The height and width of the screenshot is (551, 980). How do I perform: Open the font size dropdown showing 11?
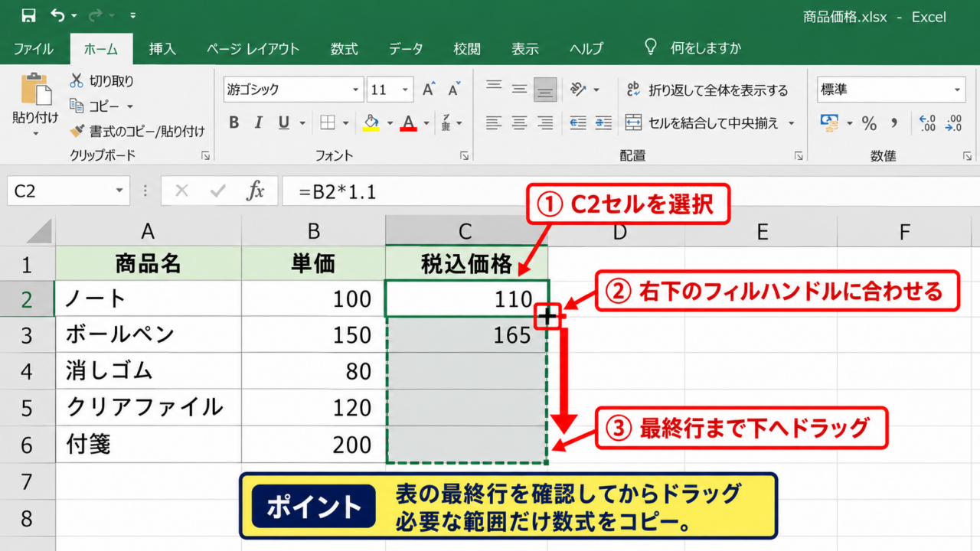(x=406, y=90)
